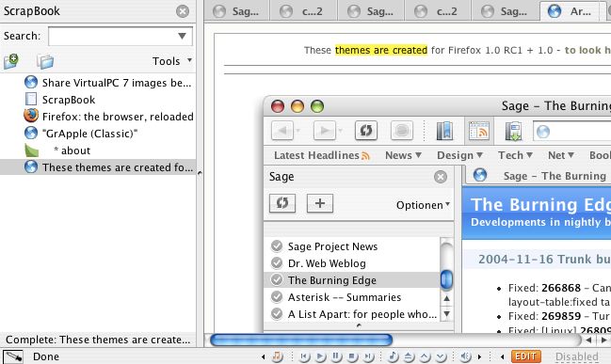Screen dimensions: 611x364
Task: Close the ScrapBook sidebar panel
Action: click(x=183, y=11)
